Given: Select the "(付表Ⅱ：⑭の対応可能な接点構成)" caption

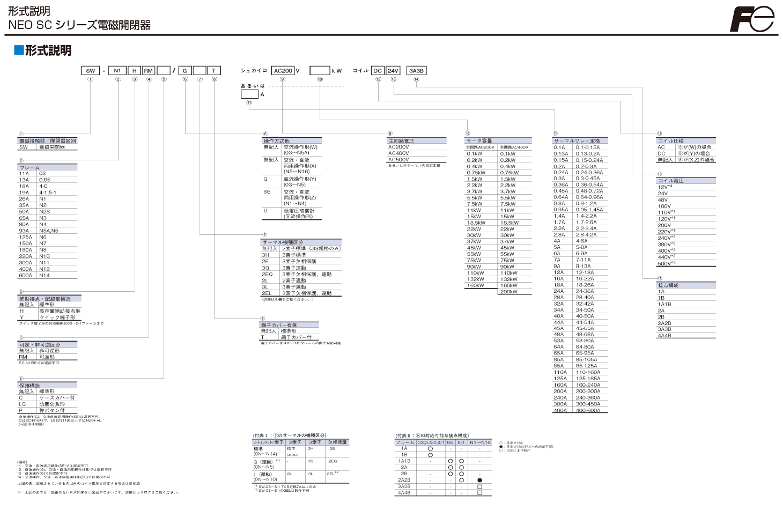Looking at the screenshot, I should pos(432,435).
